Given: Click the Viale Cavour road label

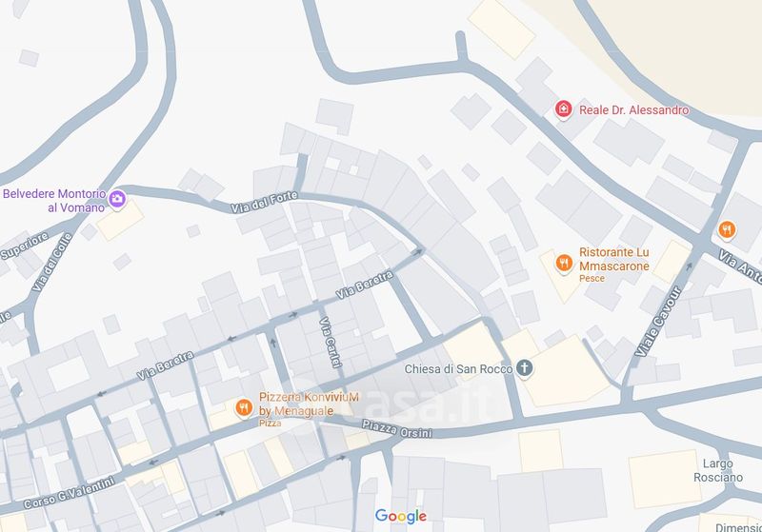Looking at the screenshot, I should [x=659, y=322].
